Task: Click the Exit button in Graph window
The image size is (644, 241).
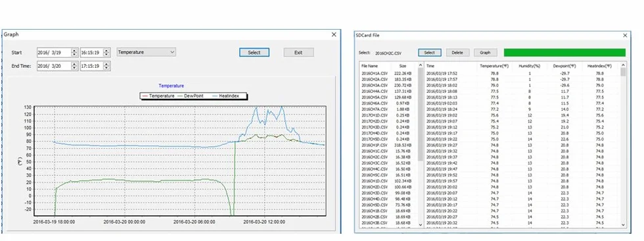Action: 298,52
